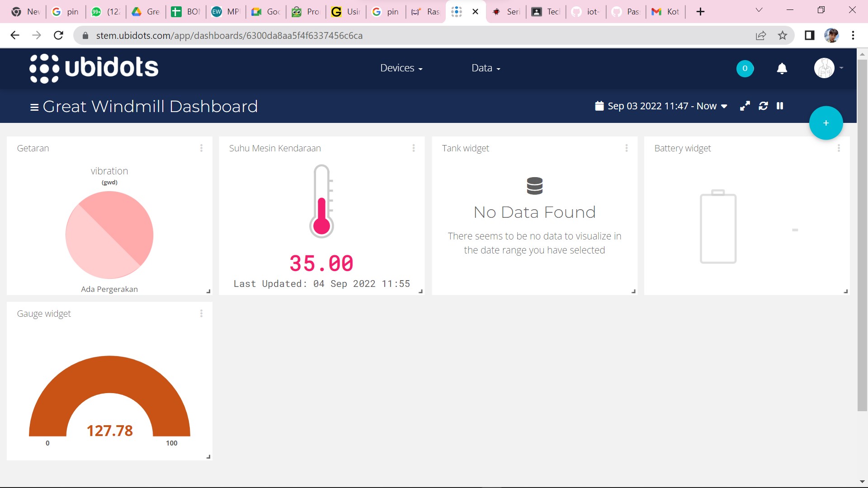Expand the Data dropdown menu
Viewport: 868px width, 488px height.
click(x=486, y=68)
